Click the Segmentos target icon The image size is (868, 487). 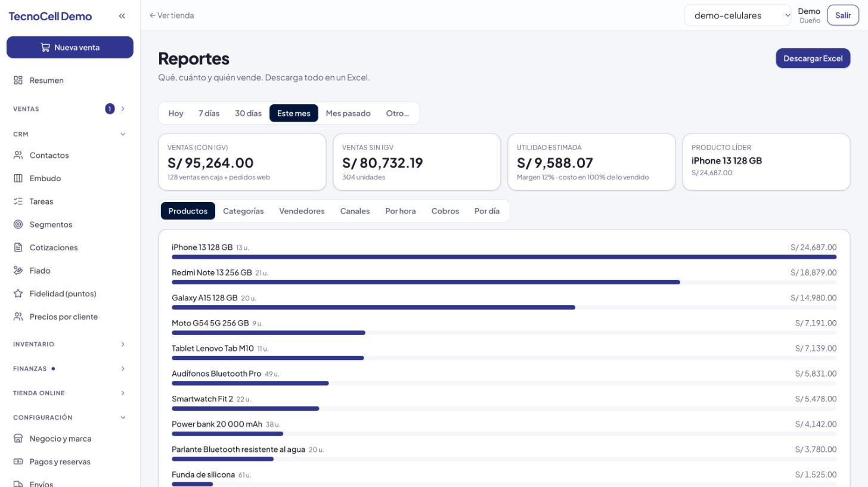(x=18, y=225)
